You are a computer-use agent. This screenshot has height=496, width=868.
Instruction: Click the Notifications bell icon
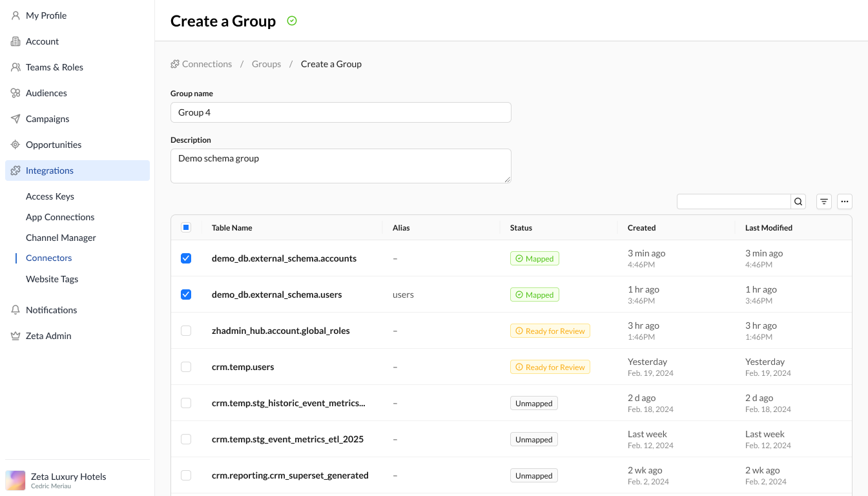pos(15,310)
